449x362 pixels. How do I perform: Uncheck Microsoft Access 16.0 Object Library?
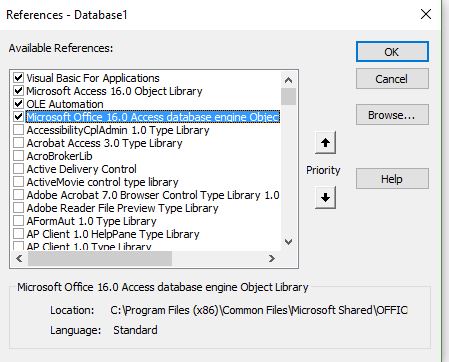(18, 91)
